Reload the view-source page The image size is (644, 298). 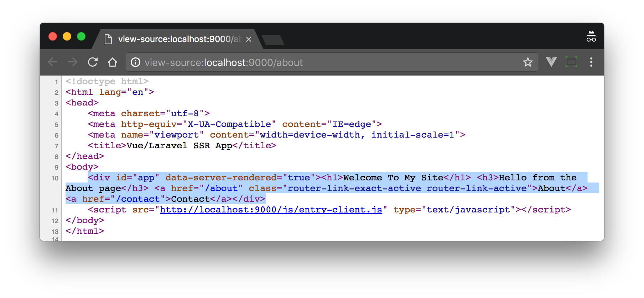tap(93, 62)
